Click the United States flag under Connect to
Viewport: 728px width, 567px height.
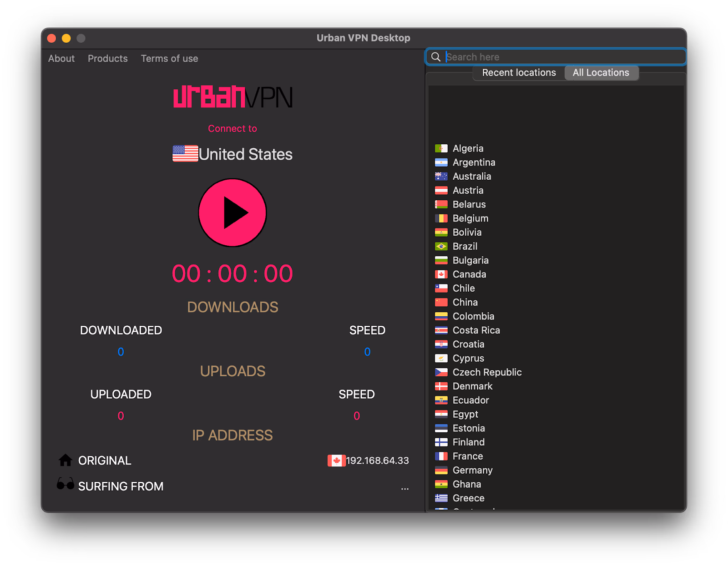[x=185, y=154]
